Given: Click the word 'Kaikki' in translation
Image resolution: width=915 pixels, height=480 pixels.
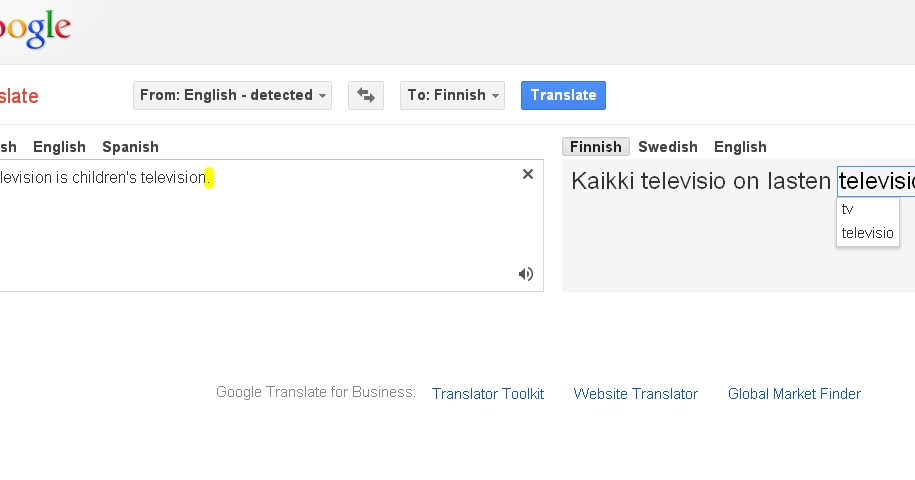Looking at the screenshot, I should click(x=602, y=181).
